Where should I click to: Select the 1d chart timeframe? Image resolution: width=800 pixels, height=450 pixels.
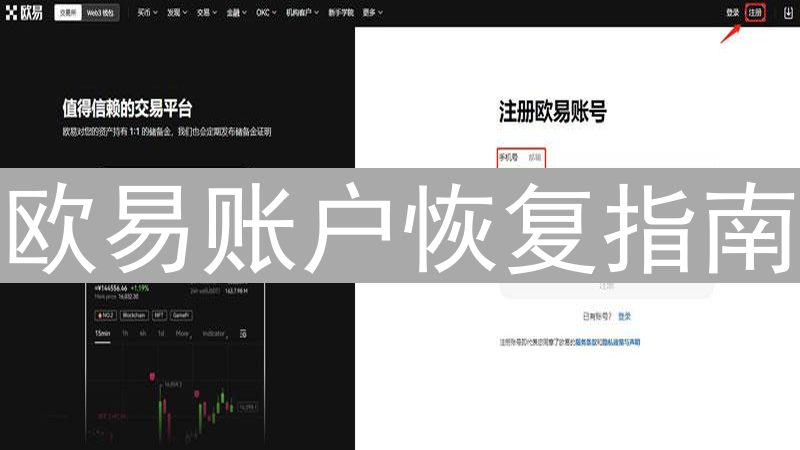[161, 334]
